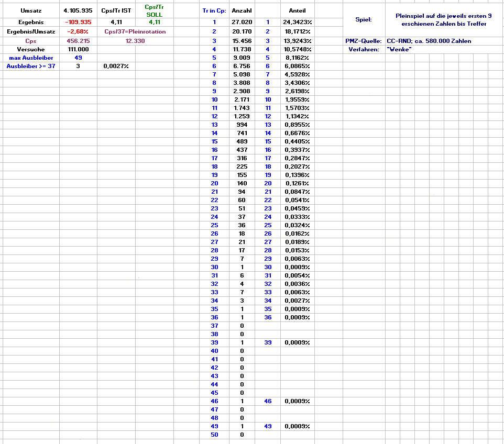Click the Anzahl cell 155
The width and height of the screenshot is (504, 444).
tap(242, 175)
